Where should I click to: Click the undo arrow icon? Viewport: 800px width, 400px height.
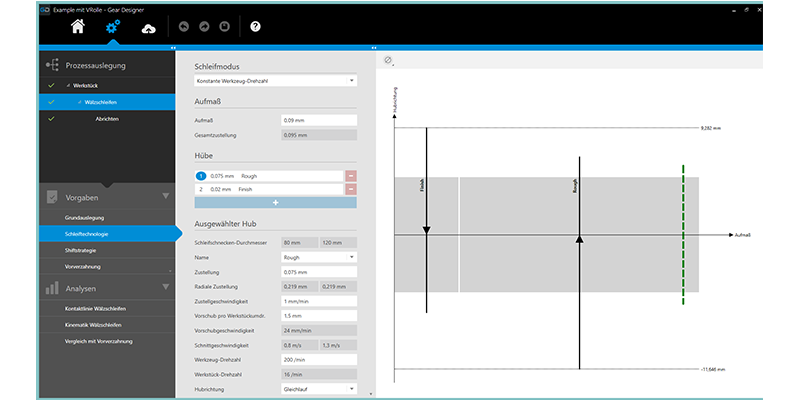[184, 27]
